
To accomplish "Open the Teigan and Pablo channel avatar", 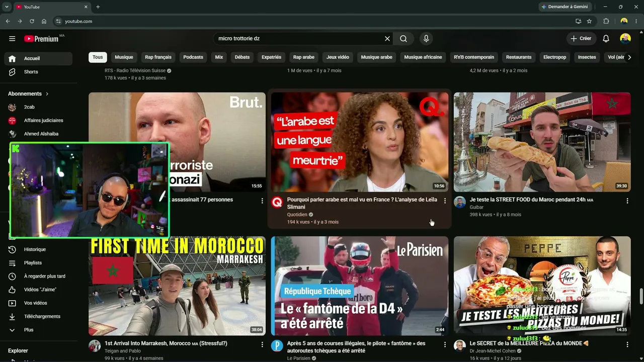I will [x=95, y=346].
